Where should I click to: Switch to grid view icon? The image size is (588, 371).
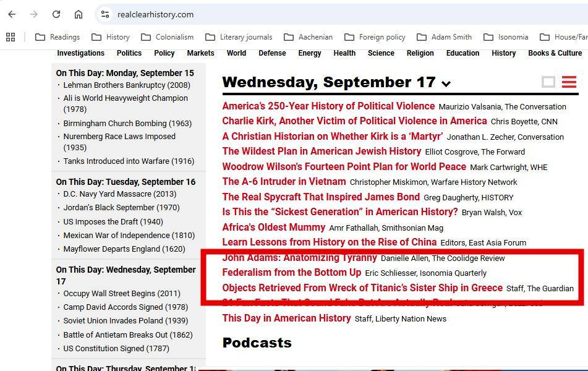548,82
